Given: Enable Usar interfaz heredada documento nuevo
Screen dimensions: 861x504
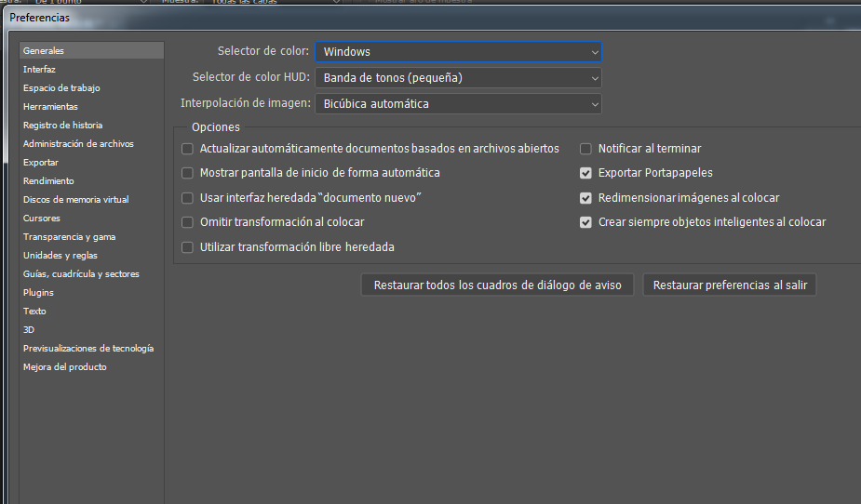Looking at the screenshot, I should point(187,198).
